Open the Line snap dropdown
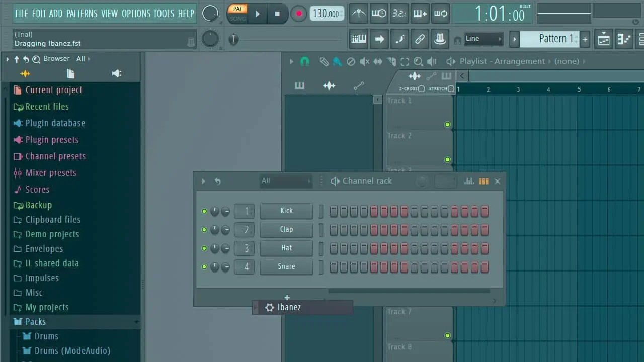Image resolution: width=644 pixels, height=362 pixels. pyautogui.click(x=483, y=39)
